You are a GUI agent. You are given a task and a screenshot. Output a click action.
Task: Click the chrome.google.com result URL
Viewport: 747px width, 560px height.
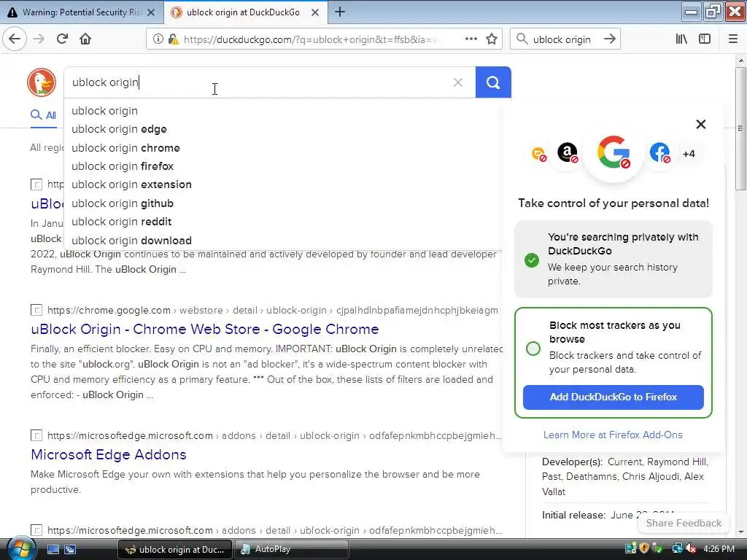tap(273, 311)
